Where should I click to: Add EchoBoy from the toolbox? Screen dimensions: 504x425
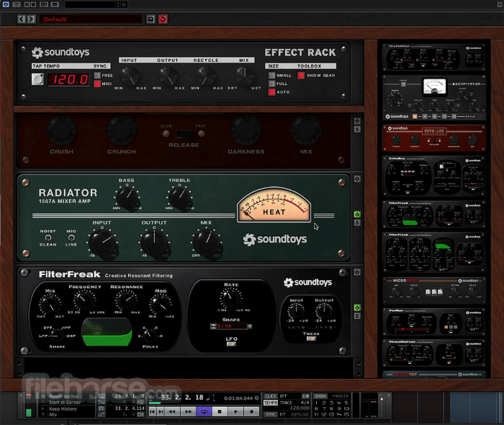coord(434,176)
